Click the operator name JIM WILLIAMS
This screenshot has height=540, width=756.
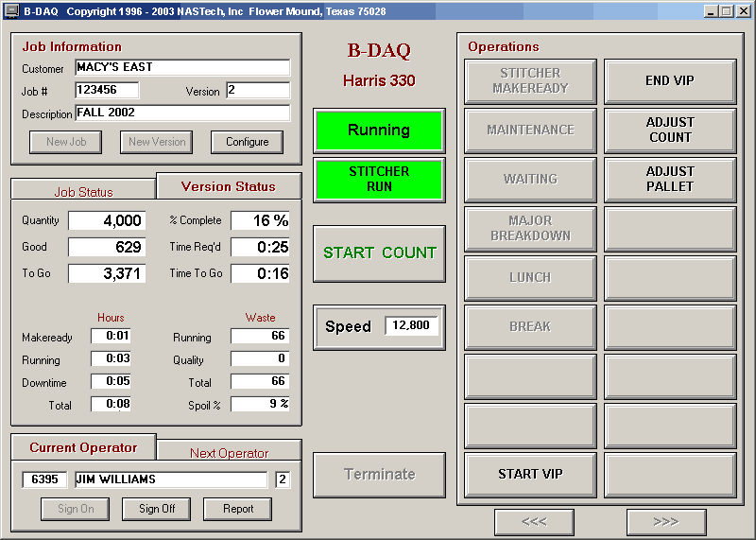(171, 479)
